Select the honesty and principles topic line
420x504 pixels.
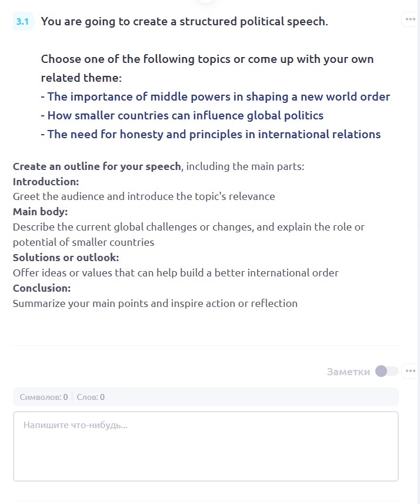tap(211, 134)
